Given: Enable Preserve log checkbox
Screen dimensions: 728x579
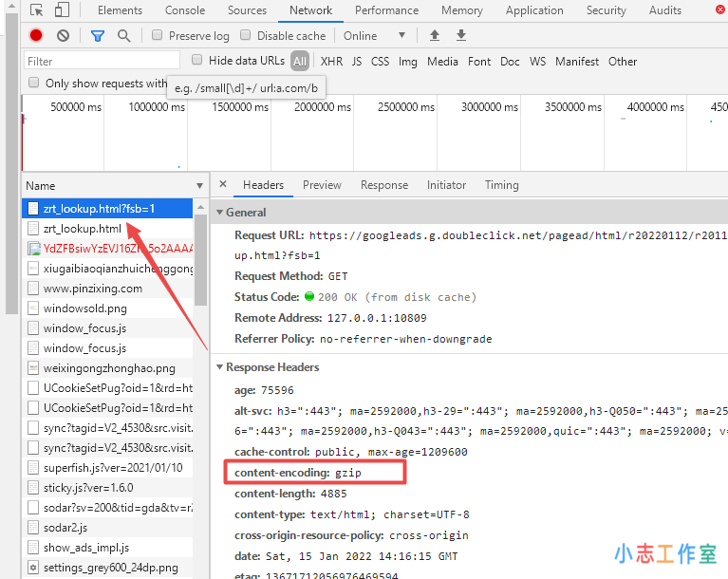Looking at the screenshot, I should click(157, 36).
